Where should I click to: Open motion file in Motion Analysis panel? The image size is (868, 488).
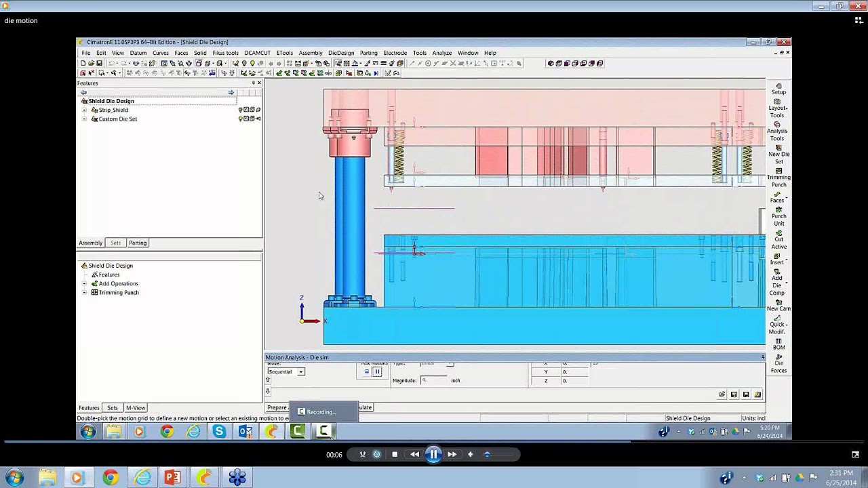(722, 394)
